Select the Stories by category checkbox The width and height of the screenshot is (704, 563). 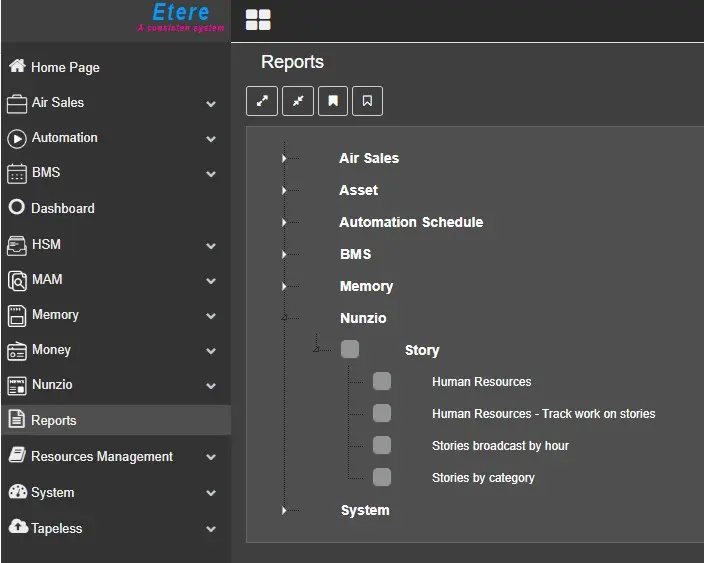pyautogui.click(x=382, y=477)
